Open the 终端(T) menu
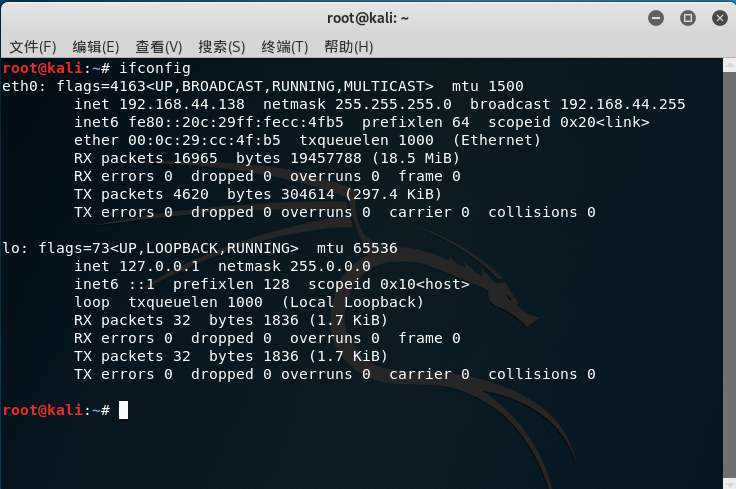This screenshot has width=736, height=489. click(x=284, y=46)
